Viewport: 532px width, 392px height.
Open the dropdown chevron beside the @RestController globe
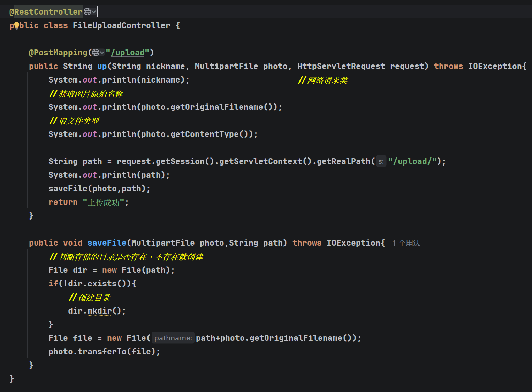pos(94,12)
